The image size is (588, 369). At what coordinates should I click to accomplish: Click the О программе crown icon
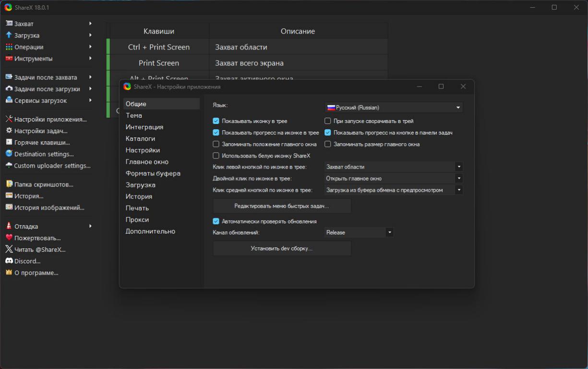tap(9, 272)
